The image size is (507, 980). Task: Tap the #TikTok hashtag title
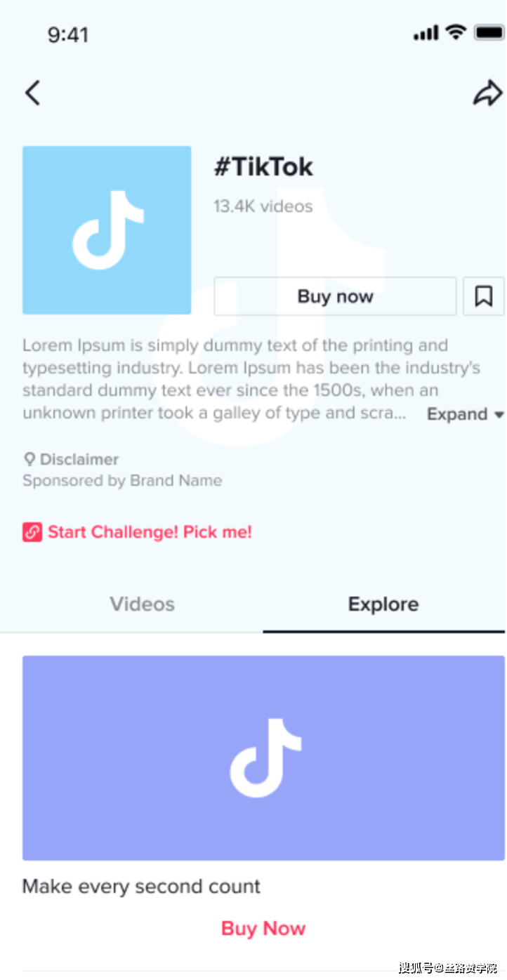pos(263,167)
